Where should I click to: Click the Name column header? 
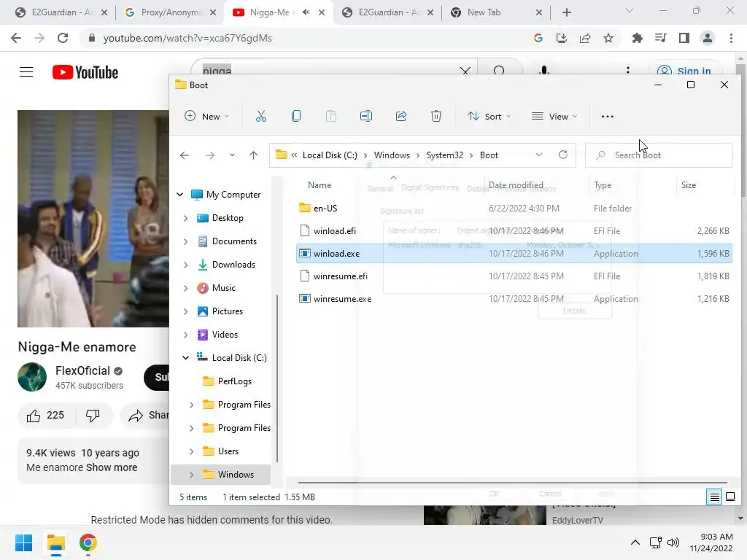click(320, 185)
